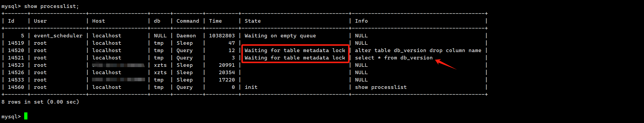Click the red arrow annotation
This screenshot has width=644, height=123.
click(x=446, y=64)
